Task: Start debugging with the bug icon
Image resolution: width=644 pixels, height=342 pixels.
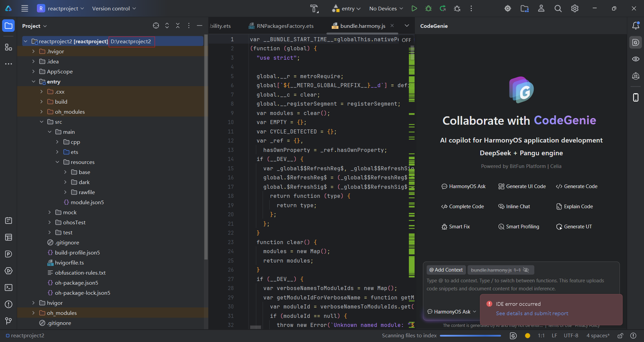Action: coord(428,8)
